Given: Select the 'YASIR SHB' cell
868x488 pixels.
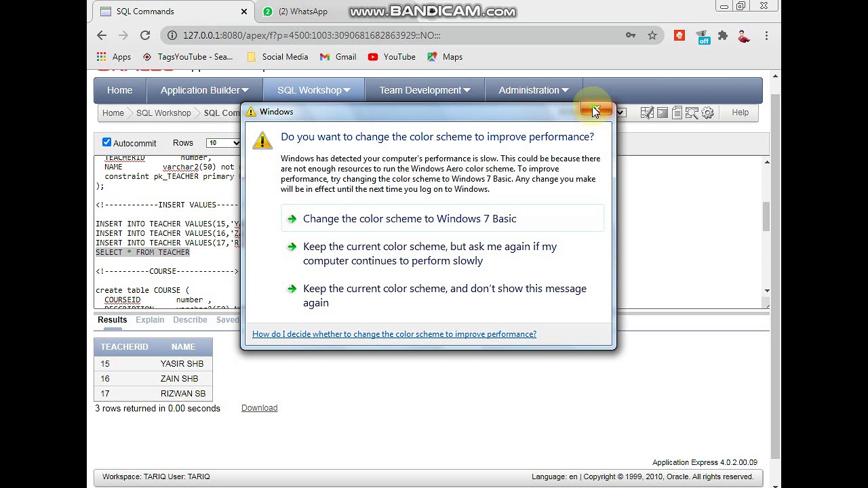Looking at the screenshot, I should pos(182,364).
